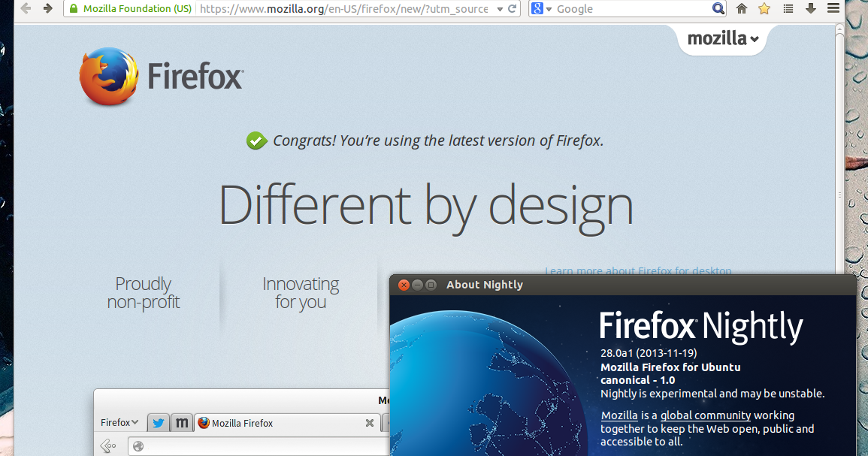Close the Mozilla Firefox mockup tab
The width and height of the screenshot is (868, 456).
point(369,423)
